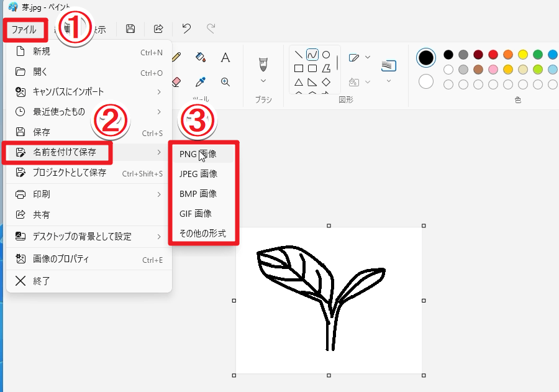Expand キャンバスにインポート submenu
Screen dimensions: 559x392
(x=89, y=92)
